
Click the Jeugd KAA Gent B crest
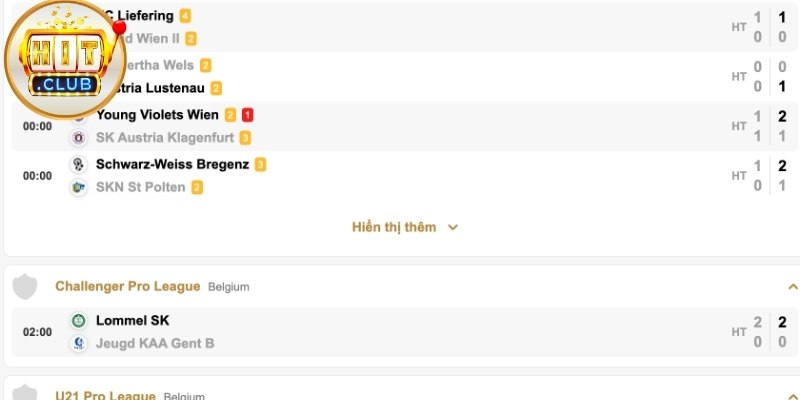(78, 343)
